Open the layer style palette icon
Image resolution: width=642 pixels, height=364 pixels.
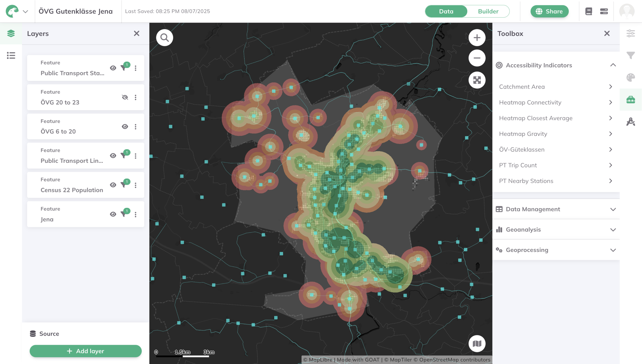point(631,78)
